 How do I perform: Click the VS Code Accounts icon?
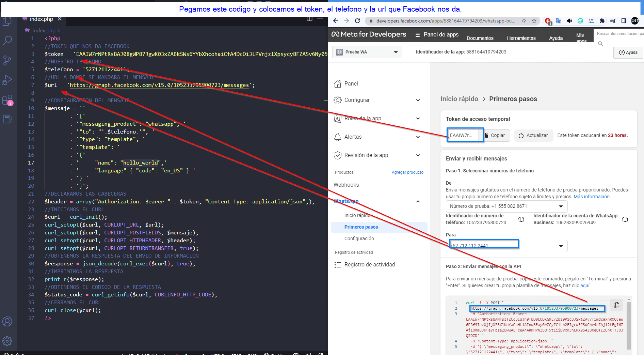click(x=7, y=321)
